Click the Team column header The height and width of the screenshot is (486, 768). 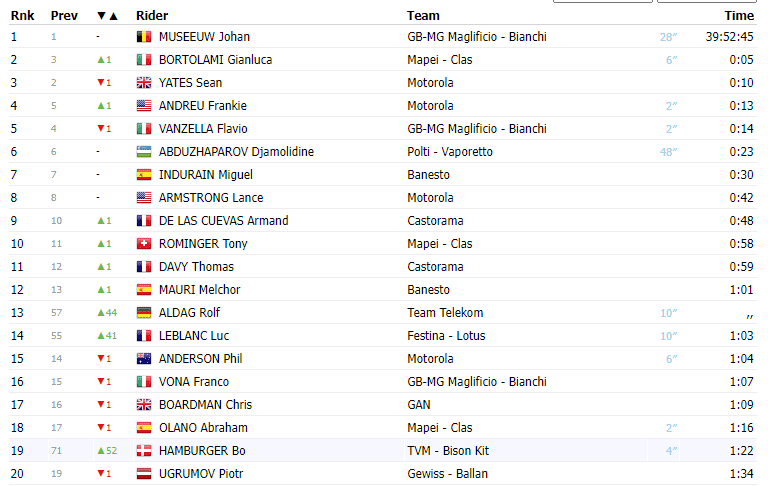[x=423, y=16]
